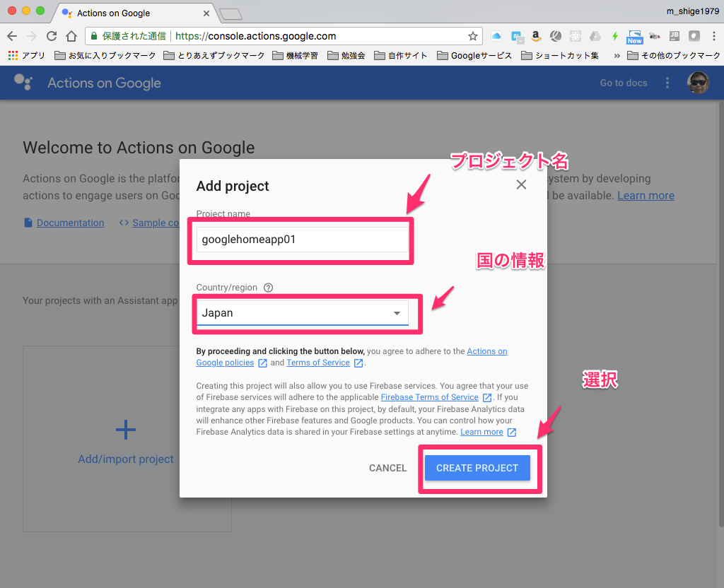Open Actions on Google policies link
Viewport: 724px width, 588px height.
coord(487,351)
